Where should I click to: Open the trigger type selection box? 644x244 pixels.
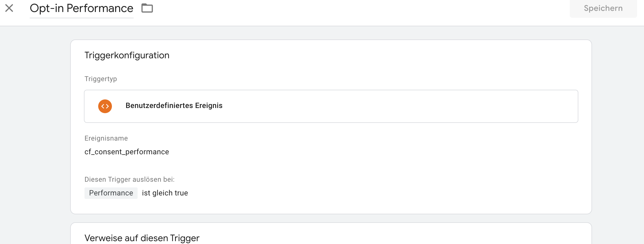(x=331, y=106)
